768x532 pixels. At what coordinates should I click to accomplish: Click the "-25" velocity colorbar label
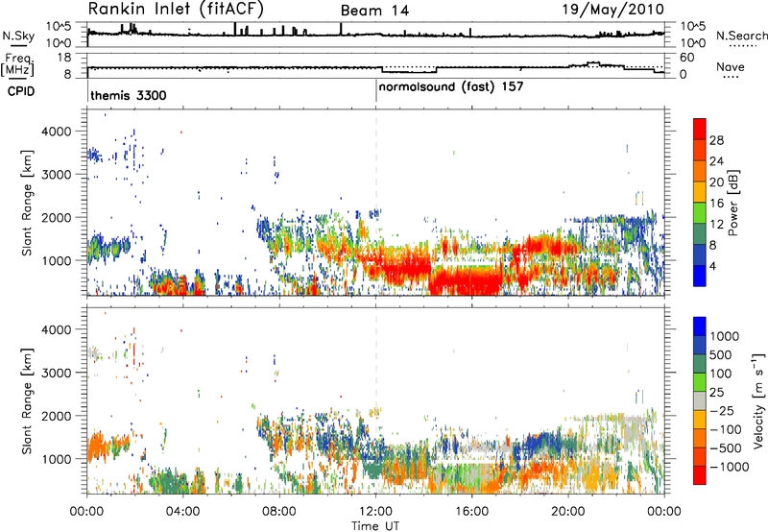(x=722, y=411)
